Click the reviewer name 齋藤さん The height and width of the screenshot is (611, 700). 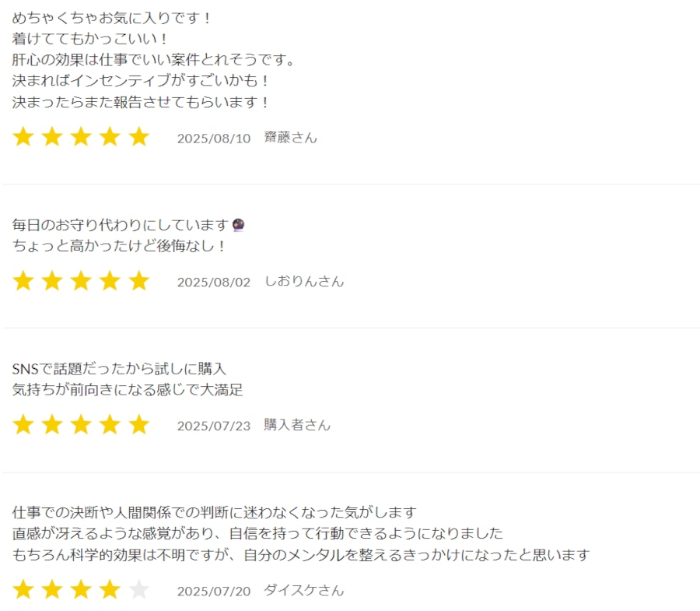click(x=291, y=138)
